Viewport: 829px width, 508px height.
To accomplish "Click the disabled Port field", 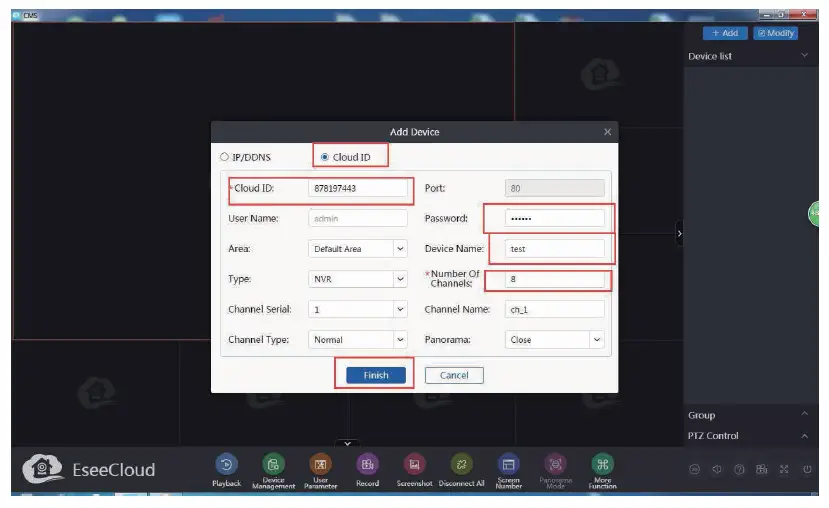I will [x=555, y=188].
